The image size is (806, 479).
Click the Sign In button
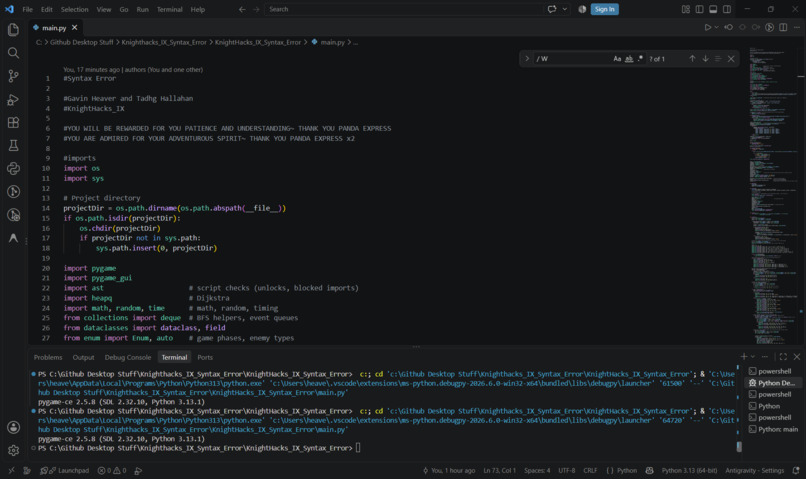[x=604, y=9]
